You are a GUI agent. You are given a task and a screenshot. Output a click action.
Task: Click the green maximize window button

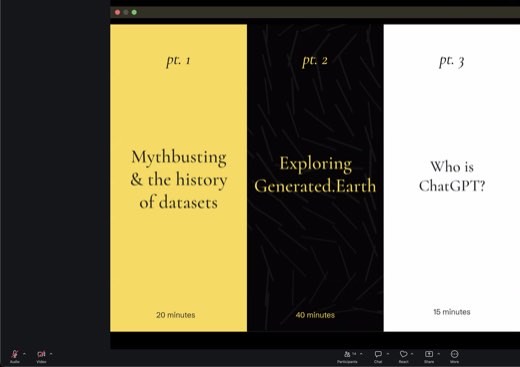(x=134, y=12)
